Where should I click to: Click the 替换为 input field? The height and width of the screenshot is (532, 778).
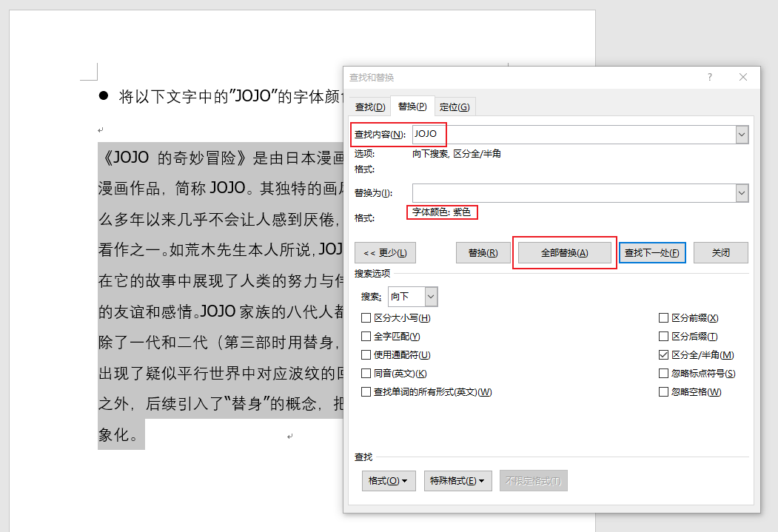(574, 193)
